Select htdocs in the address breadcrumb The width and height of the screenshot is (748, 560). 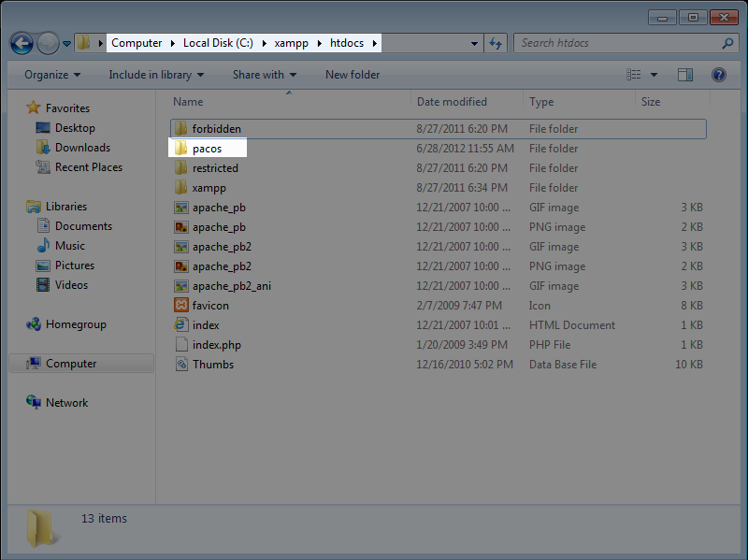[x=347, y=43]
